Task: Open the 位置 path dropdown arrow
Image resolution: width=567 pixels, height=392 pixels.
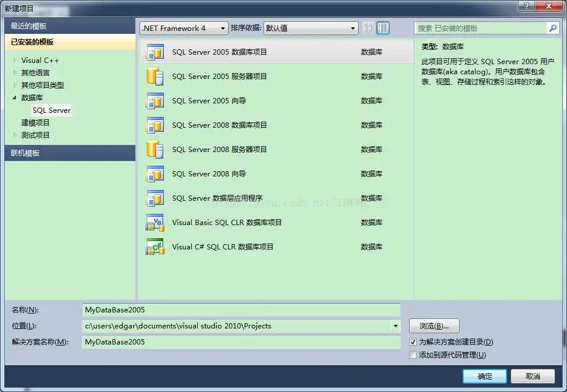Action: click(395, 326)
